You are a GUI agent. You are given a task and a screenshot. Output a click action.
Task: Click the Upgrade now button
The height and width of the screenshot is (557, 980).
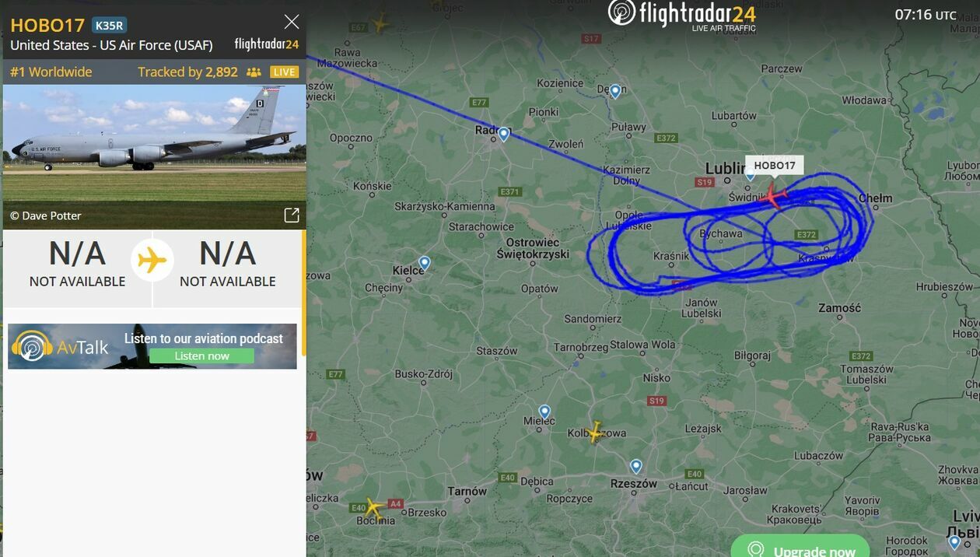tap(800, 549)
